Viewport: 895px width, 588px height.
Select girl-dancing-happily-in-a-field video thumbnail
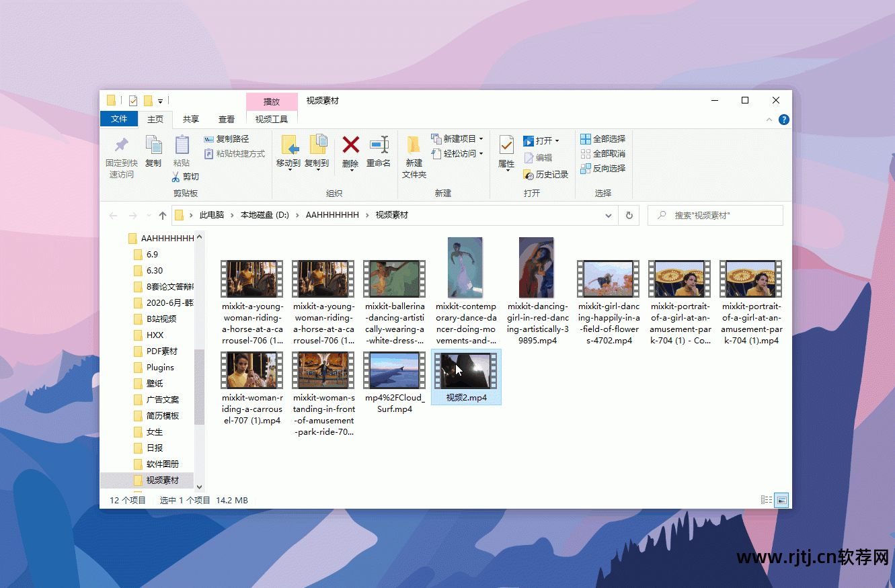pos(609,279)
